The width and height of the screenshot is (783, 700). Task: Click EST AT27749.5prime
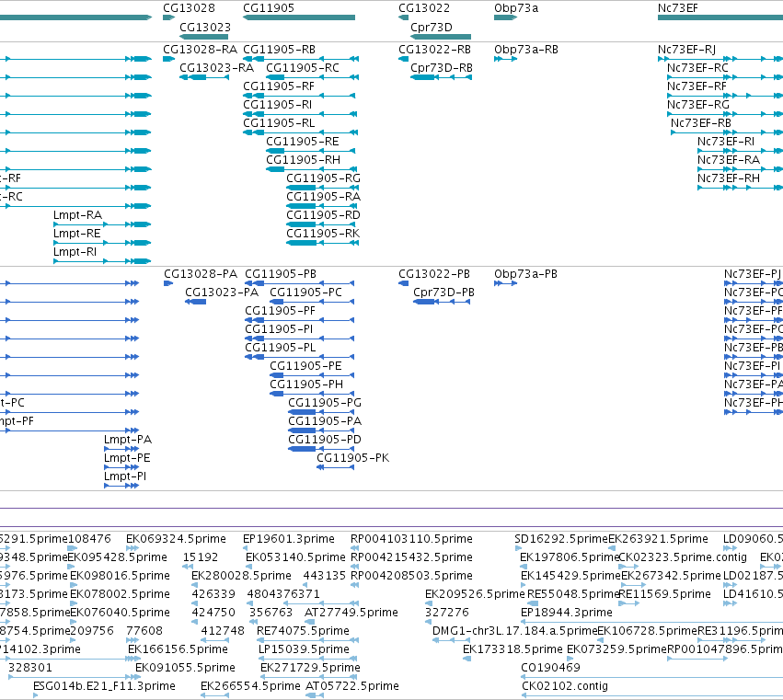click(351, 613)
